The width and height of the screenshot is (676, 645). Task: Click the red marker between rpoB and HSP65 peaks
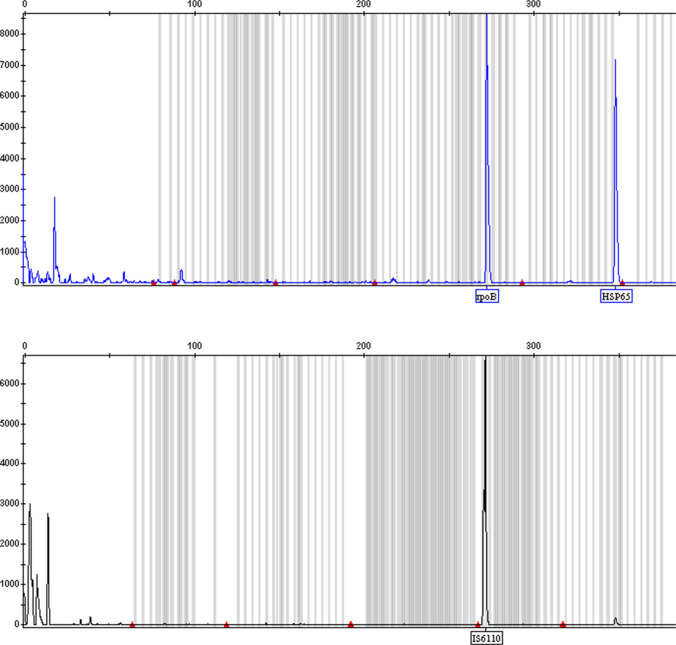pyautogui.click(x=522, y=282)
